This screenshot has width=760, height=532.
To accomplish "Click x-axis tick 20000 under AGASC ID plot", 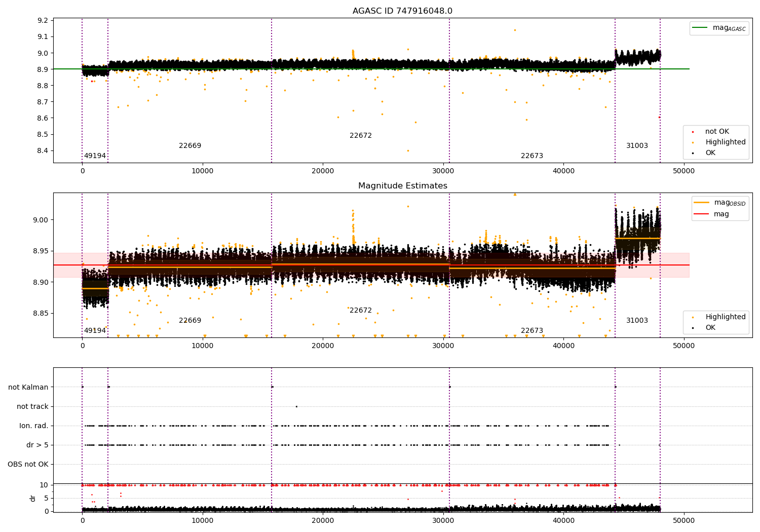I will 323,171.
